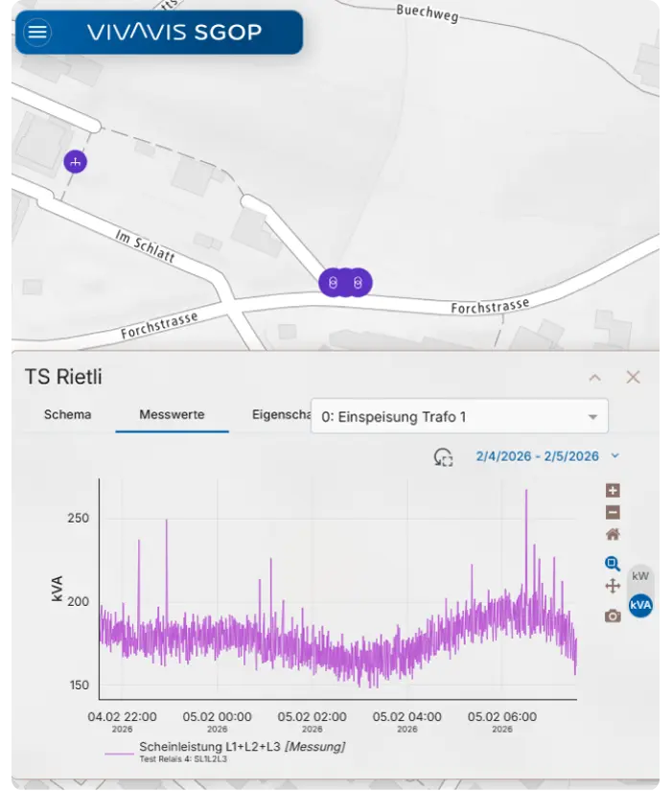
Task: Click the Buechweg street label
Action: point(428,13)
